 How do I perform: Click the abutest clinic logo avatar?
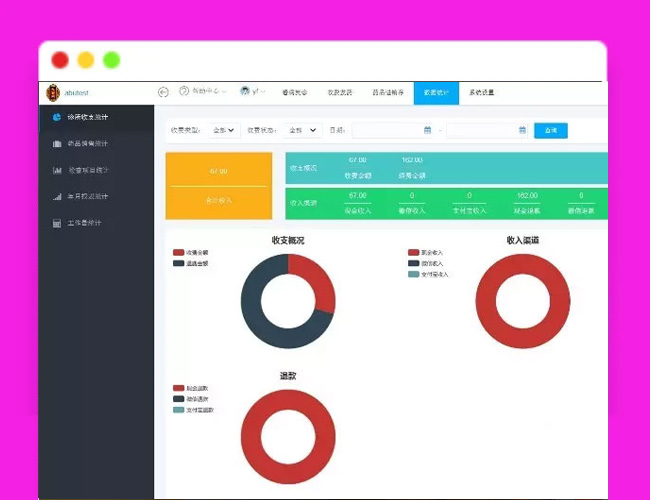(x=53, y=92)
